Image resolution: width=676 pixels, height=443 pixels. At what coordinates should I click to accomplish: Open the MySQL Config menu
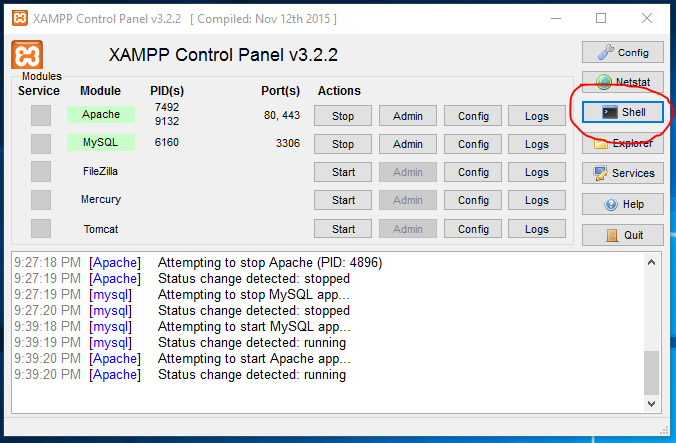tap(473, 144)
